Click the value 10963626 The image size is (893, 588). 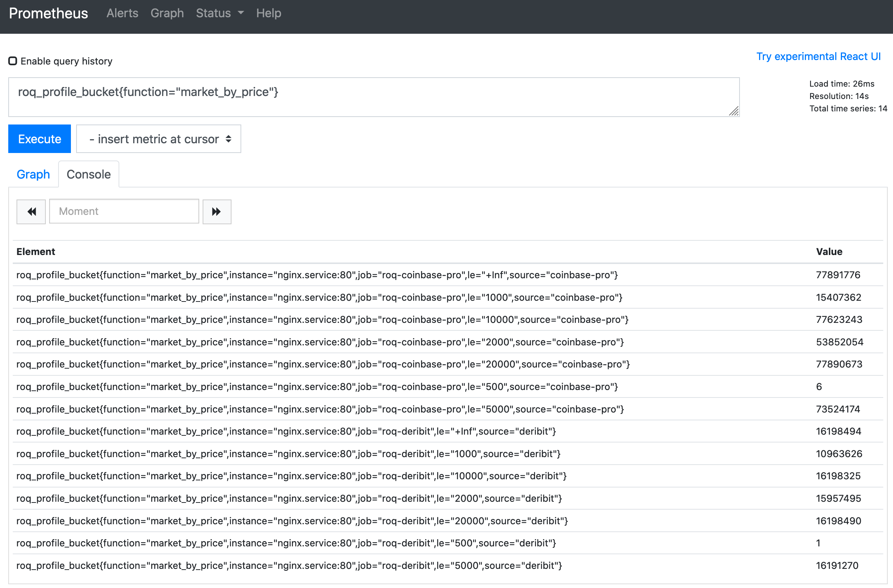pyautogui.click(x=839, y=454)
